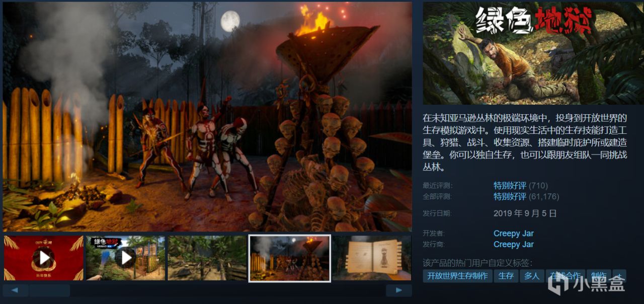Select the jungle forest screenshot thumbnail
The image size is (644, 304).
[x=207, y=258]
